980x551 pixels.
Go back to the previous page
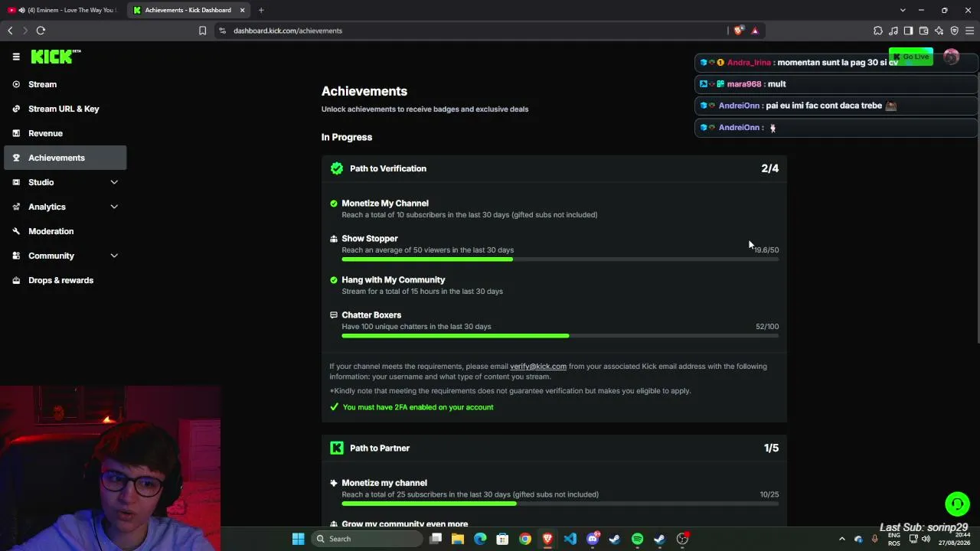pos(10,31)
